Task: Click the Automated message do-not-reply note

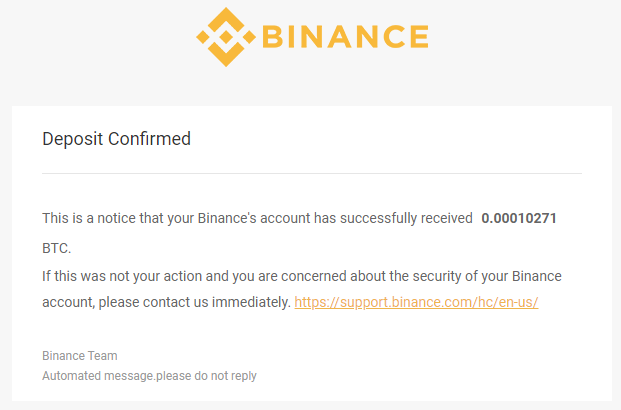Action: pyautogui.click(x=149, y=376)
